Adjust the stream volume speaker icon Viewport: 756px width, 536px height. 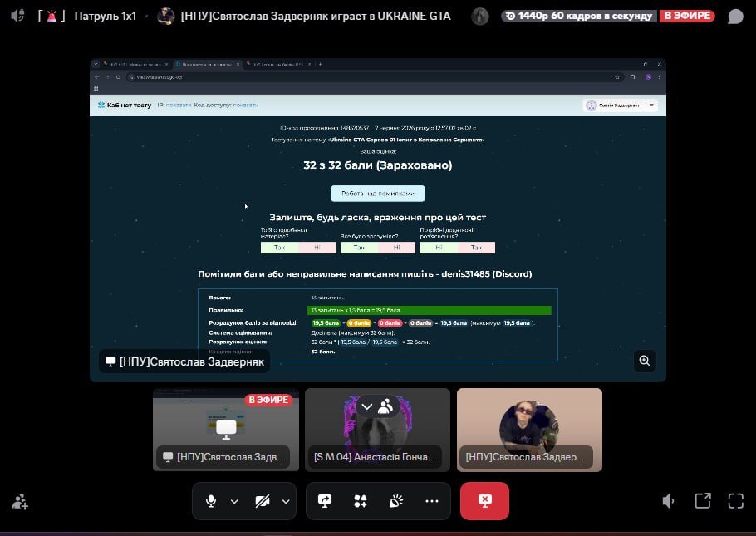(x=668, y=501)
